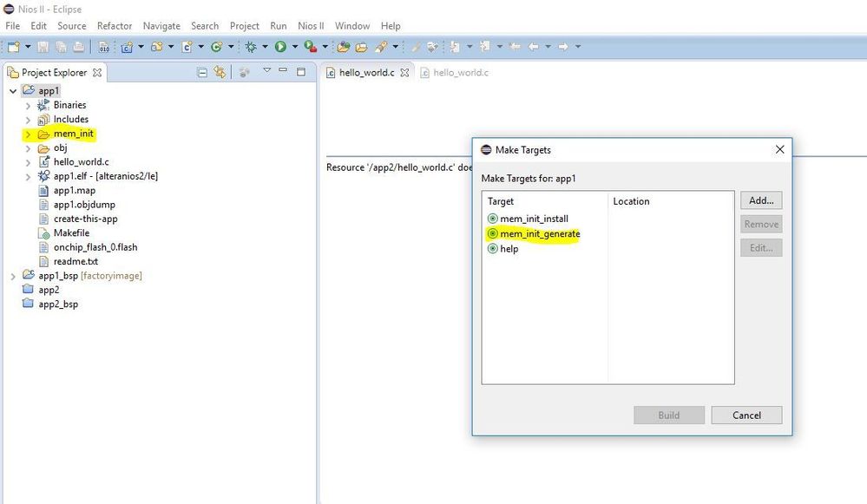
Task: Click the Save toolbar icon
Action: tap(43, 47)
